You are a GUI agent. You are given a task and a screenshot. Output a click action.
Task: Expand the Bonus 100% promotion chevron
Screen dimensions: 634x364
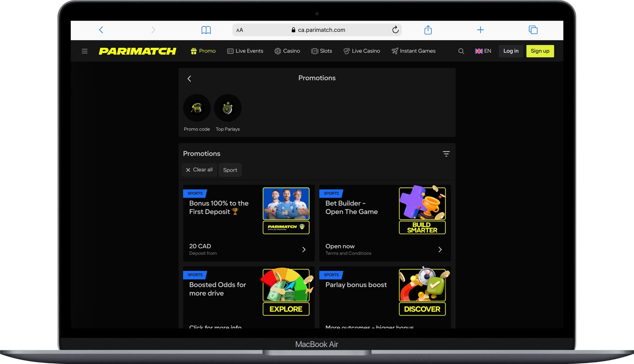pyautogui.click(x=304, y=249)
